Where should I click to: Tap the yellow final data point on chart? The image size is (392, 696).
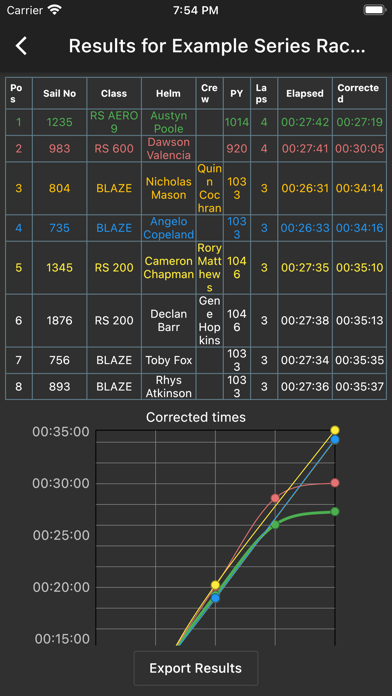[x=335, y=430]
